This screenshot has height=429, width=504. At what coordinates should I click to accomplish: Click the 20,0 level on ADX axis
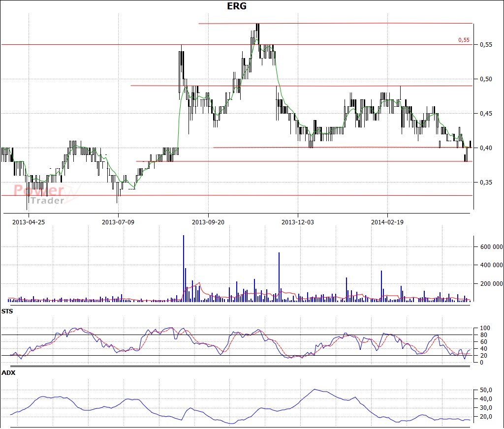pos(486,417)
